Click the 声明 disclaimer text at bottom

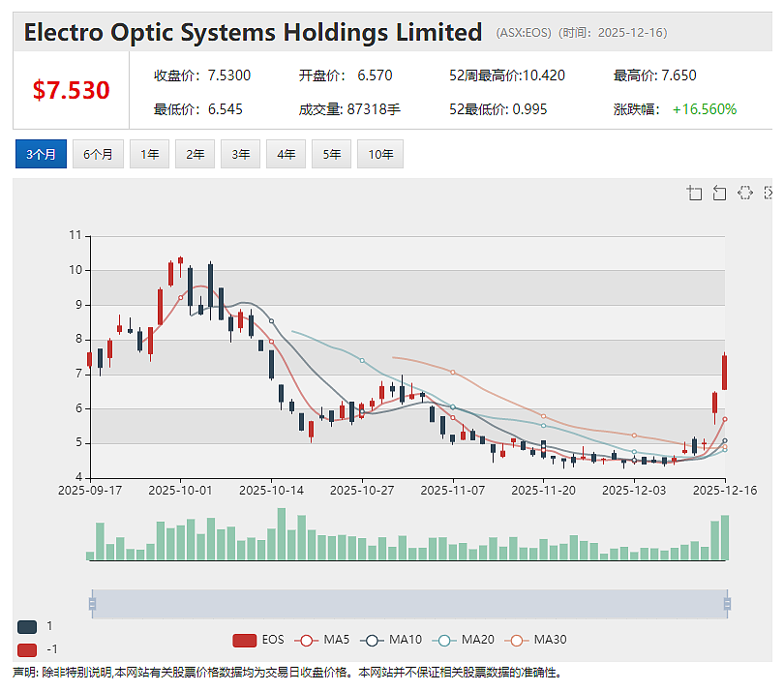(287, 673)
